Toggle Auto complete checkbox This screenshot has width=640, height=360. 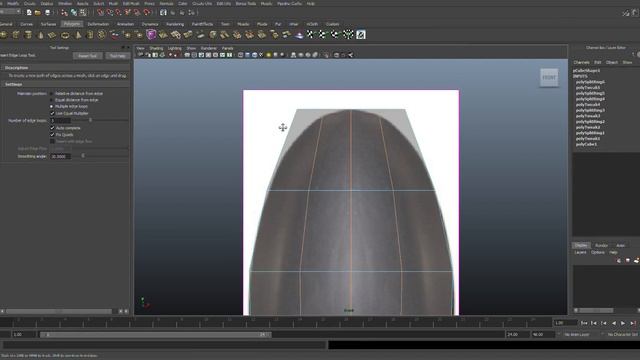[52, 128]
